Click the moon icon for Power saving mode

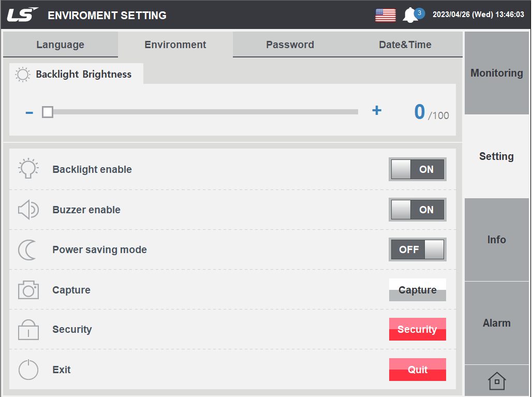coord(28,249)
